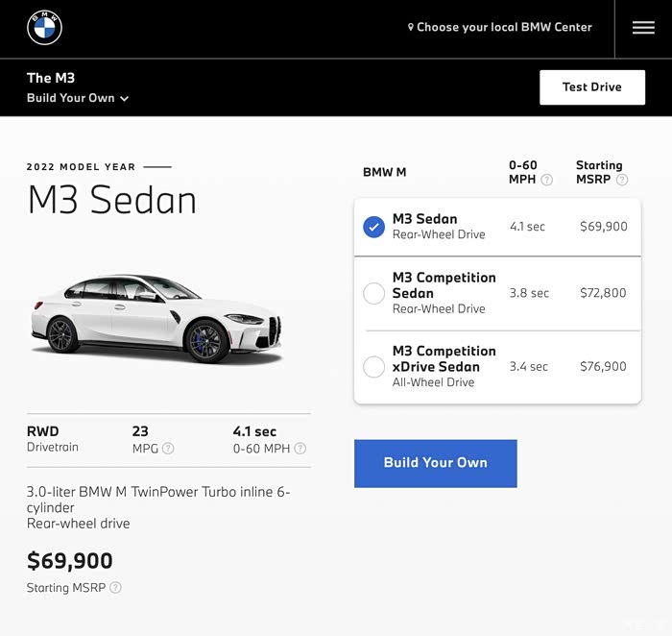Image resolution: width=672 pixels, height=636 pixels.
Task: Open the hamburger menu
Action: click(x=643, y=28)
